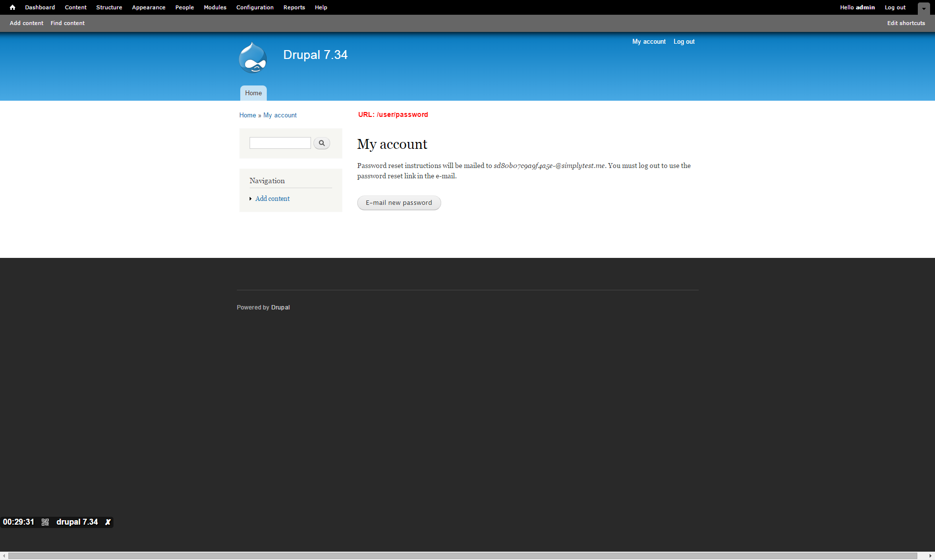Open the shortcut bar dropdown caret
The image size is (935, 560).
coord(924,8)
